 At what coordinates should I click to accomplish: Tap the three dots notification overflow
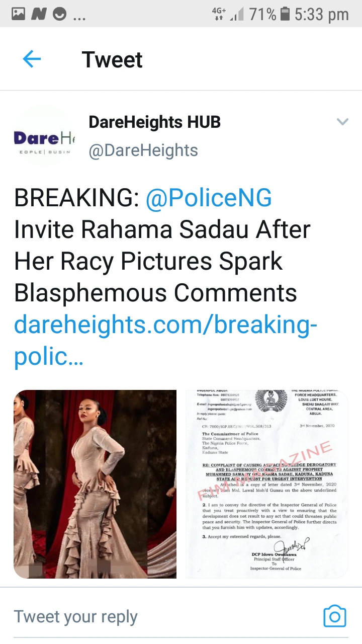pos(79,18)
